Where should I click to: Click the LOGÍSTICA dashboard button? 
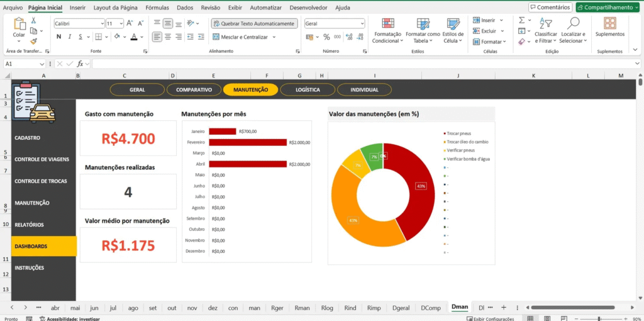pos(308,89)
